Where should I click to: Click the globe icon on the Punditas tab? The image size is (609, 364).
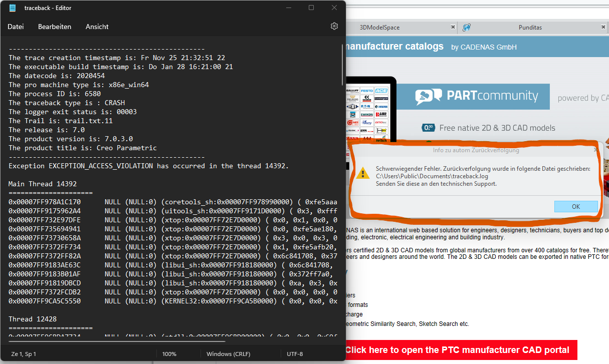[467, 27]
